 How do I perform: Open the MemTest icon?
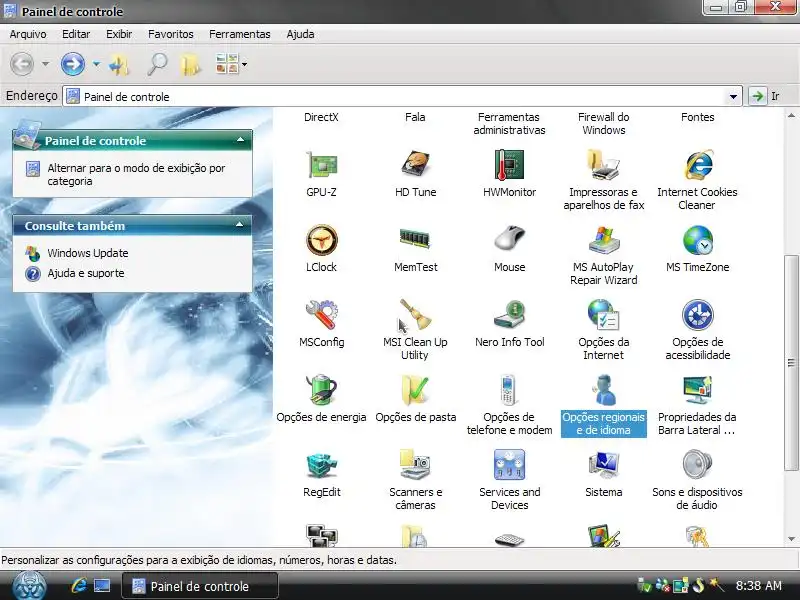[x=415, y=239]
